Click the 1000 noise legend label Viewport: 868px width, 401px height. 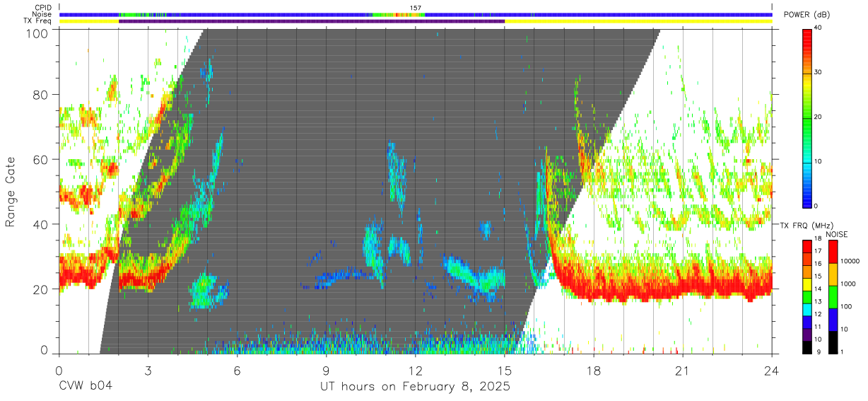850,284
